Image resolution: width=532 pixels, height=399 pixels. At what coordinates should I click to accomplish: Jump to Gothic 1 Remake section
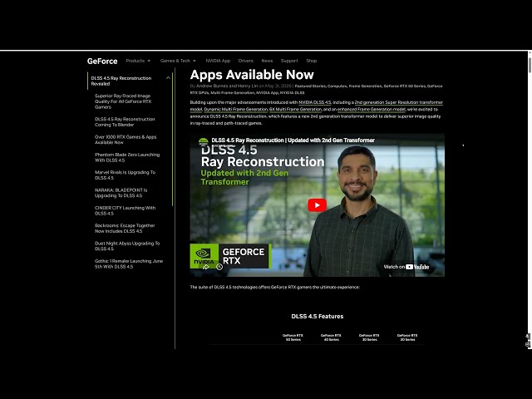click(x=129, y=264)
